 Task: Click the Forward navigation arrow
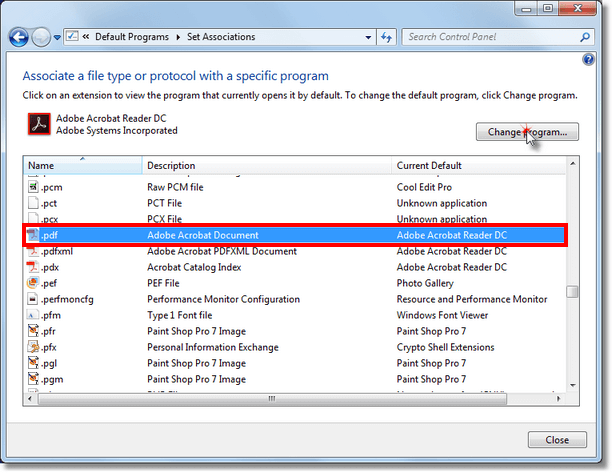point(41,37)
